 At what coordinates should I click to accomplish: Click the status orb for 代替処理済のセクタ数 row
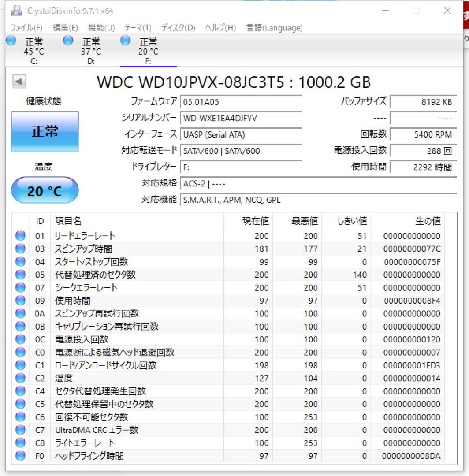pos(20,275)
